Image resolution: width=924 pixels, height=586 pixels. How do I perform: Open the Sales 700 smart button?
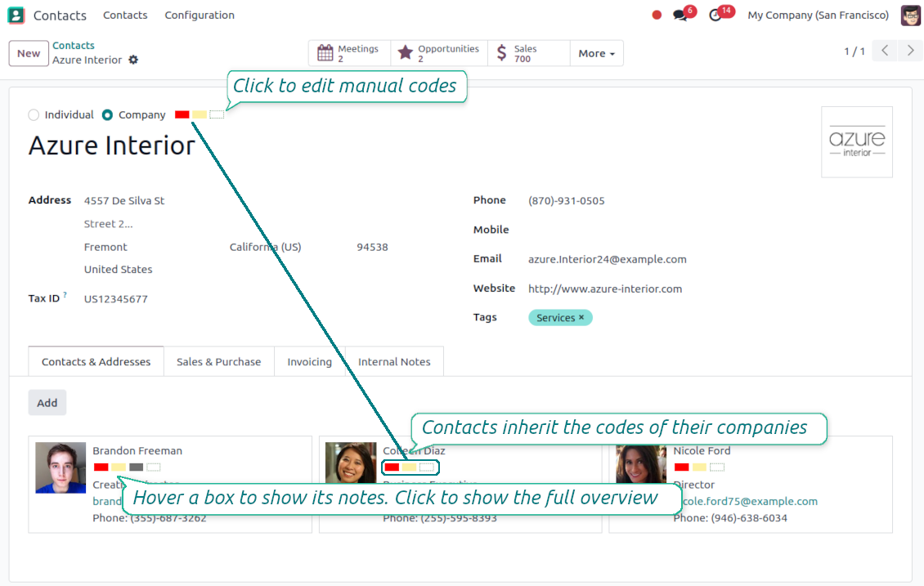click(x=528, y=53)
